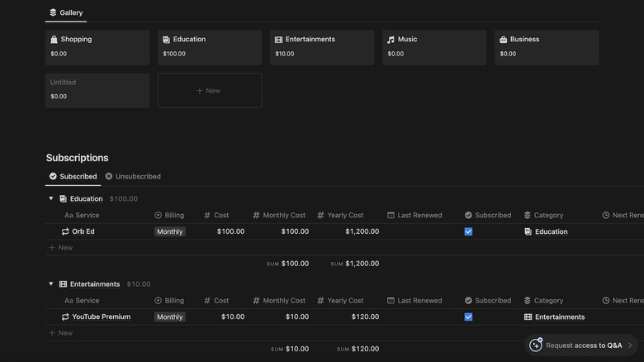Click the Education icon in gallery card
Image resolution: width=644 pixels, height=362 pixels.
coord(166,40)
